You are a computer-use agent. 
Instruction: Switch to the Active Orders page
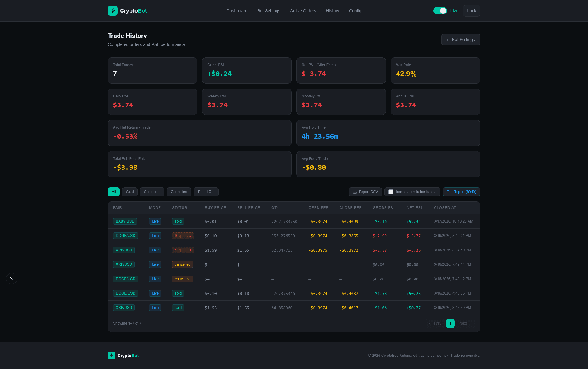pyautogui.click(x=303, y=11)
